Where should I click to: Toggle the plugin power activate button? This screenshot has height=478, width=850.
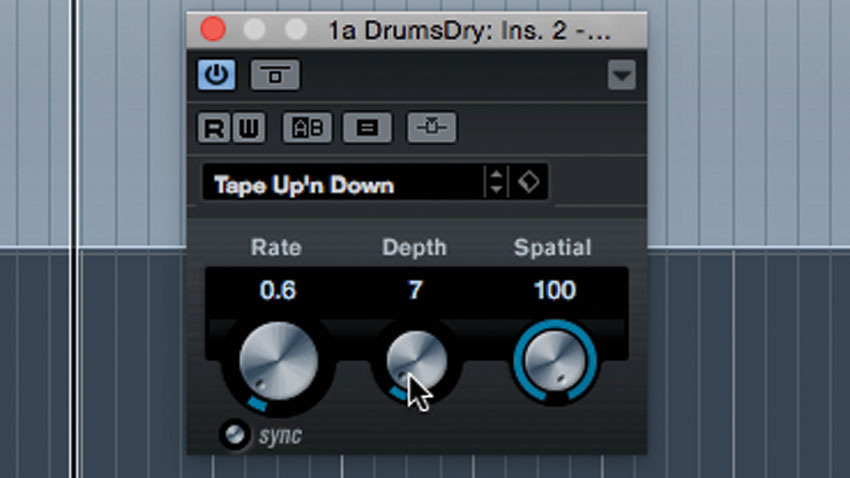216,74
